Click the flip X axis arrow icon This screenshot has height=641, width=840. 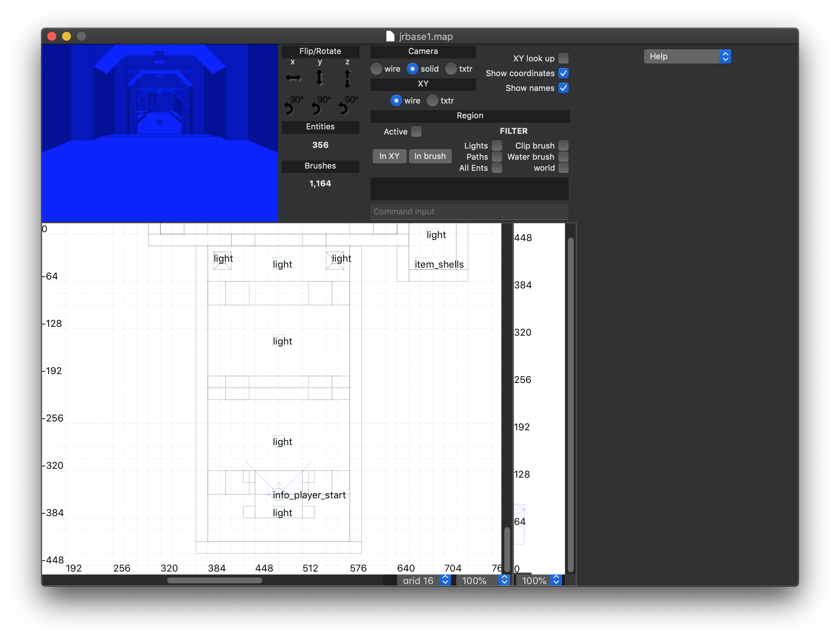click(293, 78)
